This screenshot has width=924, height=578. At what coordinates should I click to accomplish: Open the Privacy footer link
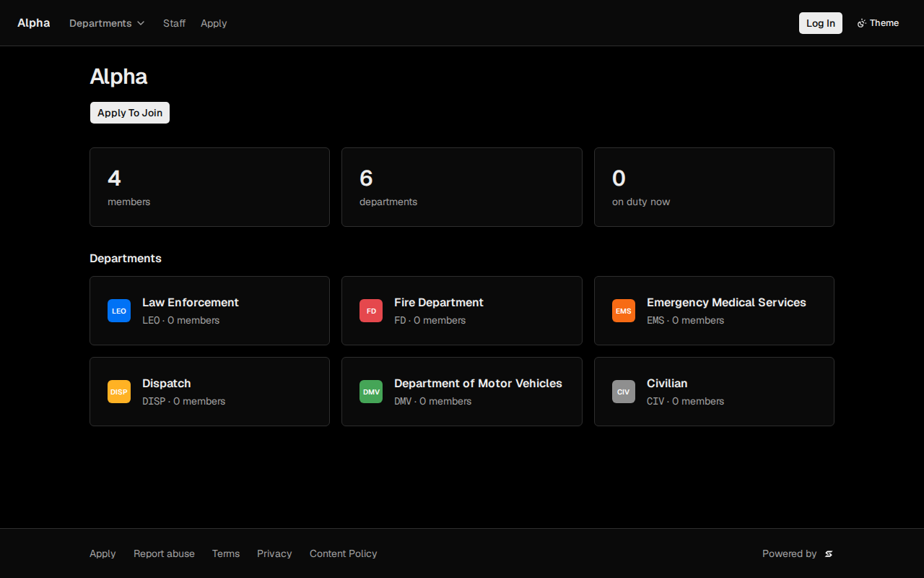pos(274,553)
